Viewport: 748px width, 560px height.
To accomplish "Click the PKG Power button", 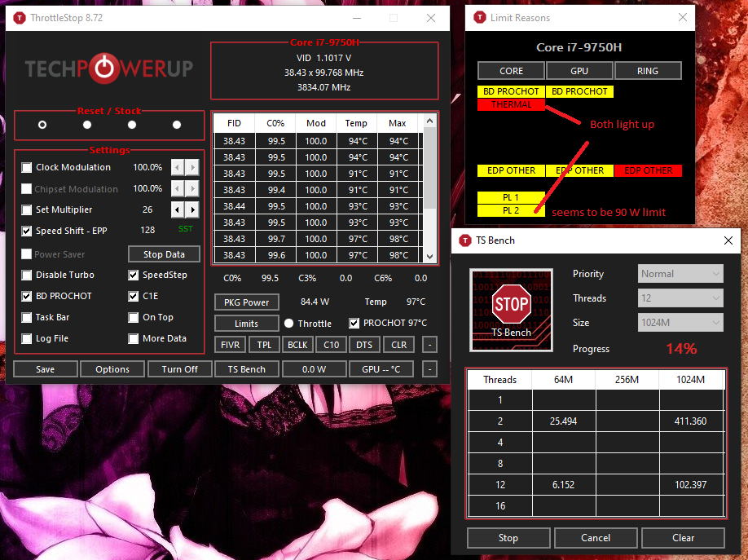I will [247, 302].
